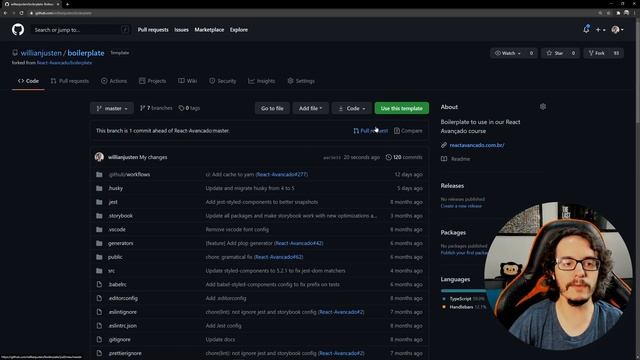The image size is (640, 360).
Task: Open the generators folder
Action: tap(120, 243)
